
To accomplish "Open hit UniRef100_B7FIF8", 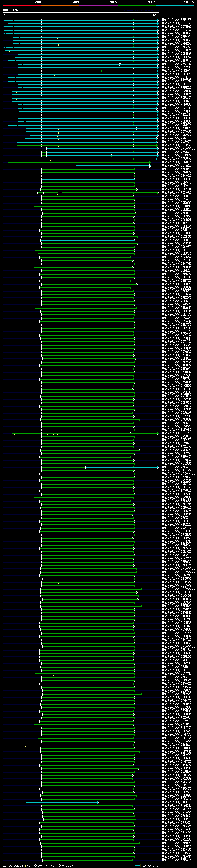I will point(177,20).
